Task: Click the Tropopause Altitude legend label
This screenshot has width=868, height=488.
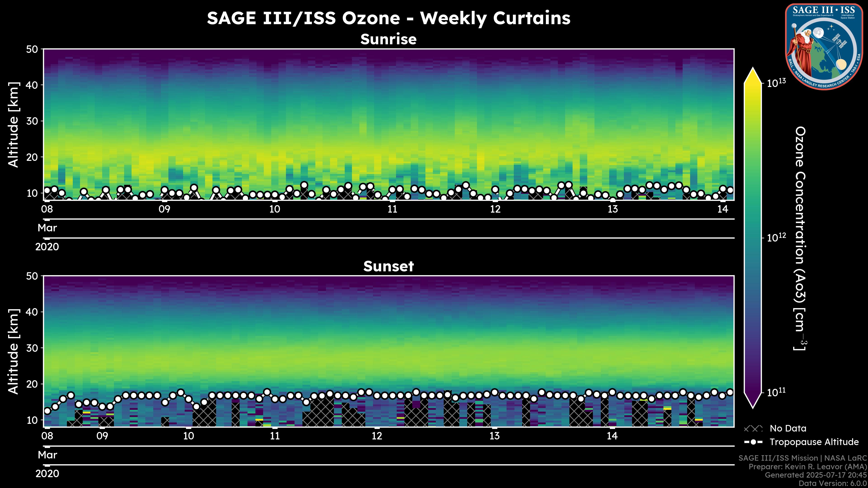Action: [814, 442]
